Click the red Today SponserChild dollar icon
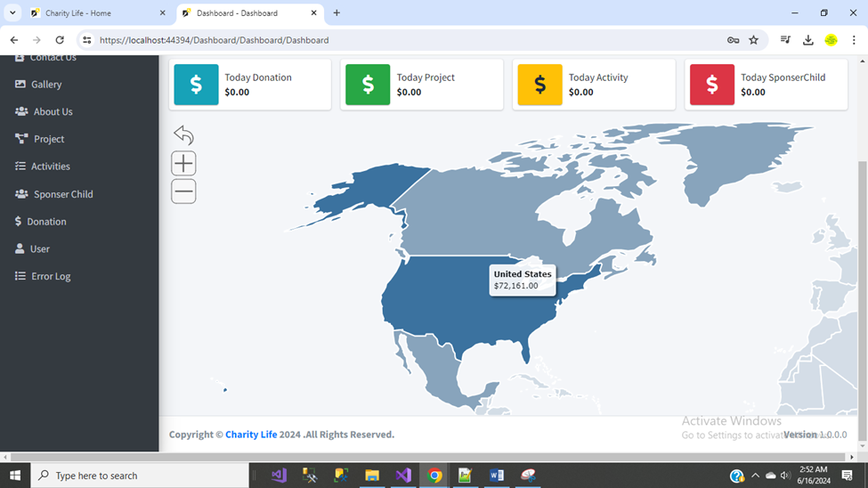This screenshot has height=488, width=868. [x=711, y=85]
